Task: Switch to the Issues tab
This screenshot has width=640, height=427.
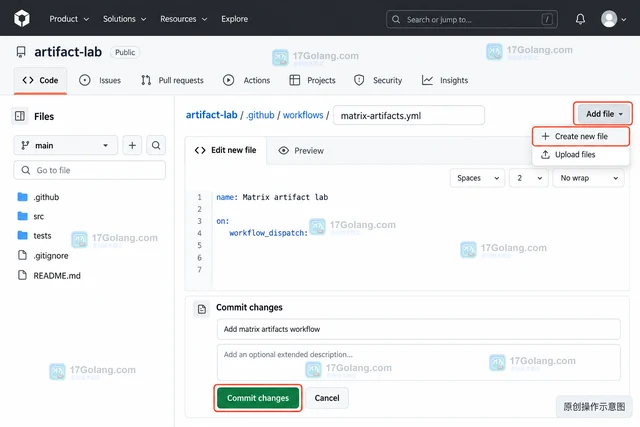Action: point(100,80)
